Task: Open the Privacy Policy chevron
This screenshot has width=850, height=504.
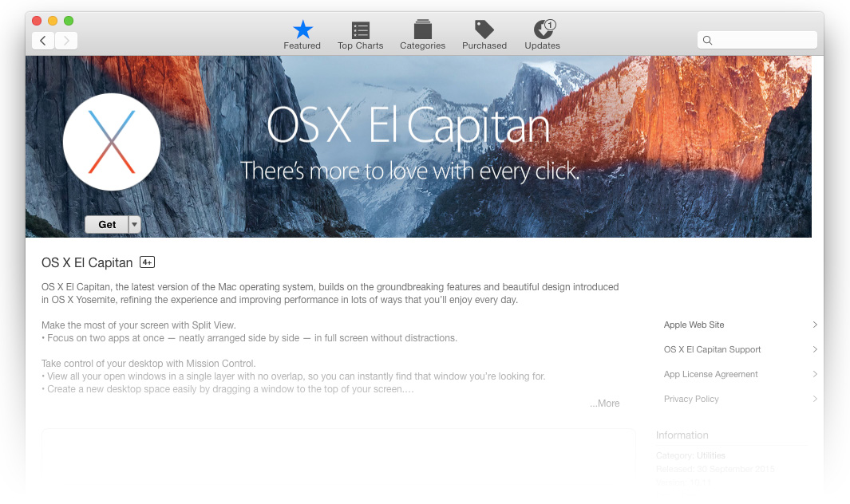Action: click(x=815, y=399)
